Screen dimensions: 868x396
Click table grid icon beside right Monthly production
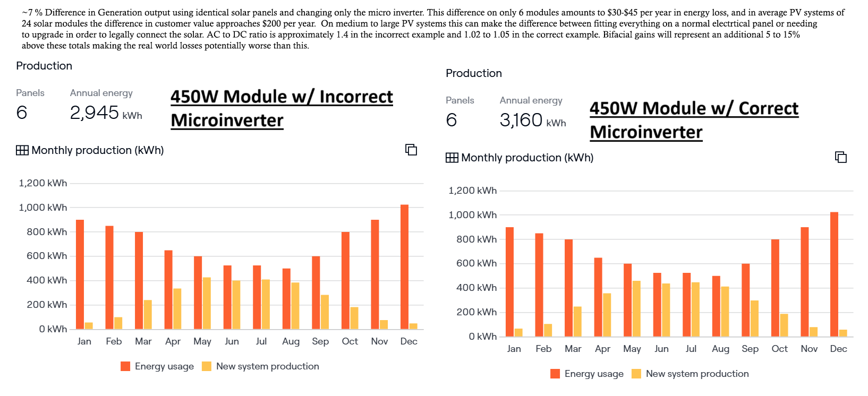452,158
